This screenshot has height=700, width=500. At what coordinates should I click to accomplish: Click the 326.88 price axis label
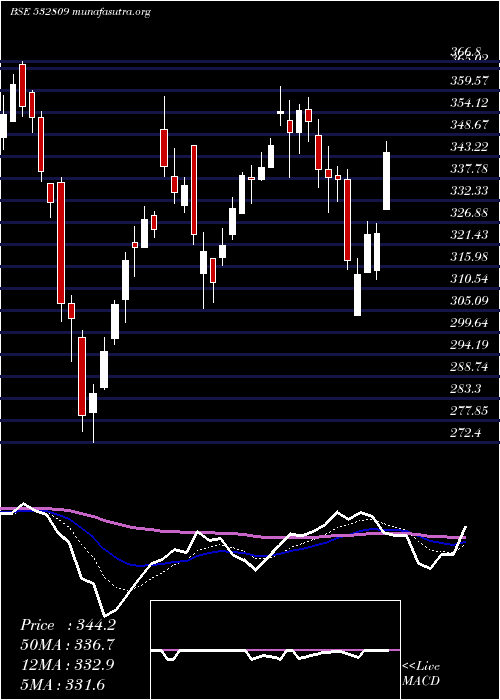pos(469,212)
